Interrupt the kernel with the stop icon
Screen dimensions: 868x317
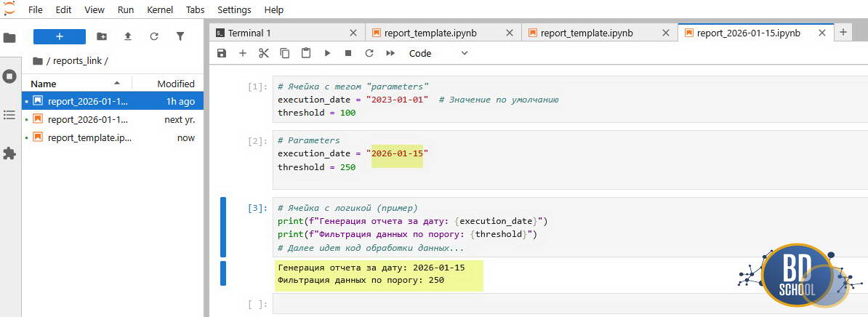[x=348, y=53]
